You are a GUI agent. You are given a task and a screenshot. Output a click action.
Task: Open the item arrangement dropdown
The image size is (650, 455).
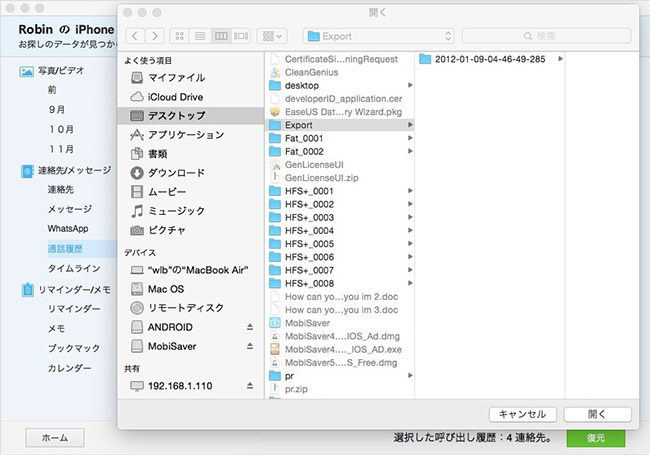click(272, 36)
